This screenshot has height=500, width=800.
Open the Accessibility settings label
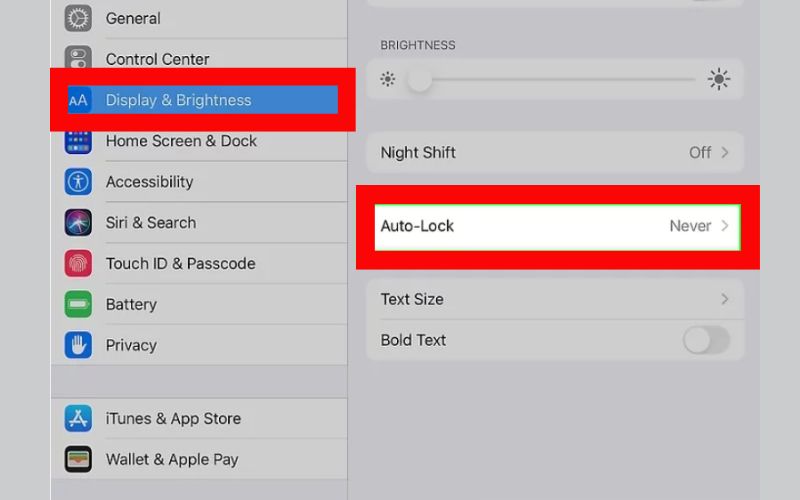(149, 182)
